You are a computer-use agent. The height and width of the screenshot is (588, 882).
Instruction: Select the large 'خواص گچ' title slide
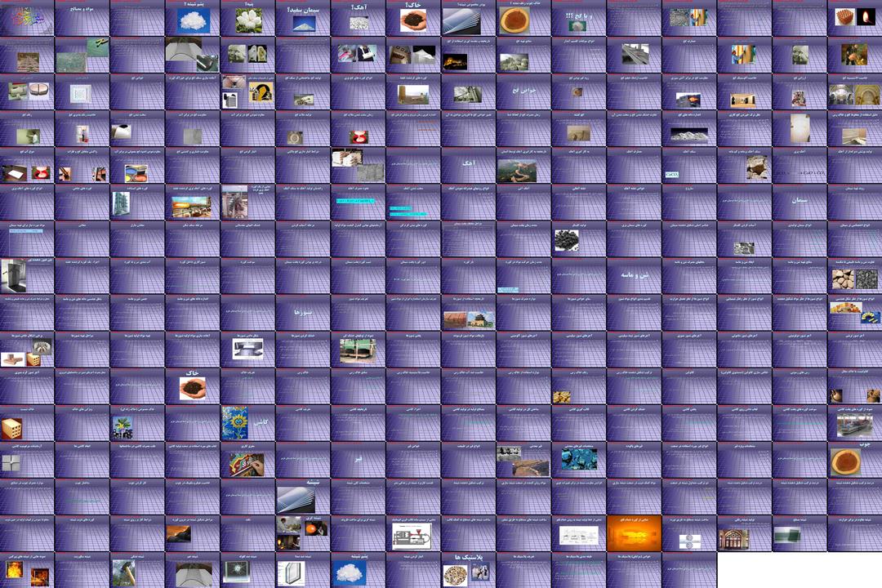pyautogui.click(x=523, y=91)
